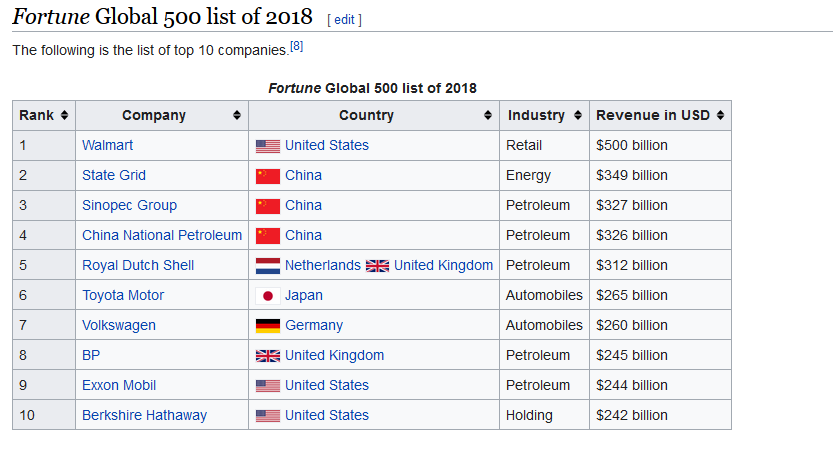The image size is (833, 451).
Task: Sort table by Company column arrows
Action: point(237,115)
